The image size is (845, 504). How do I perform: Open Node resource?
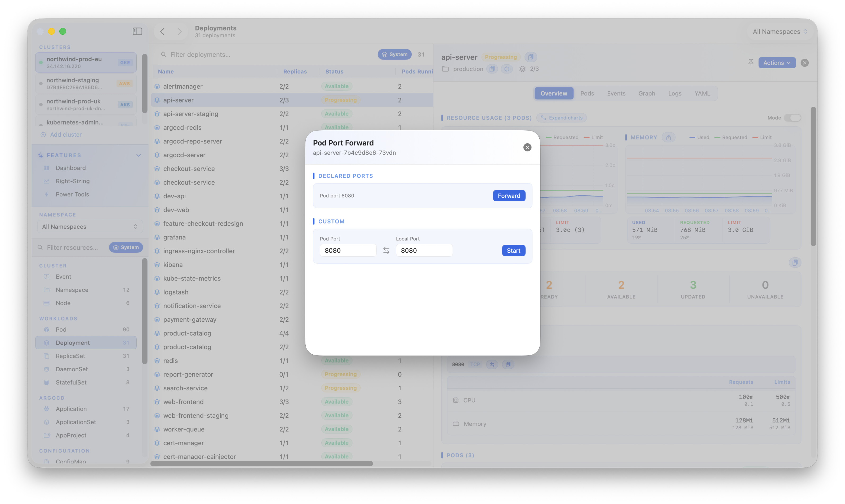click(x=86, y=303)
